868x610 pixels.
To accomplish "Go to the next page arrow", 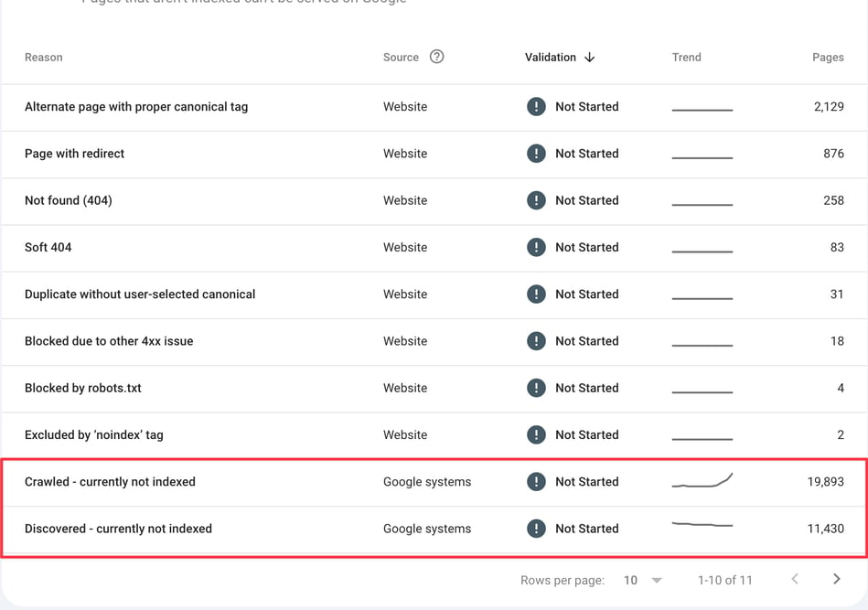I will pos(837,579).
